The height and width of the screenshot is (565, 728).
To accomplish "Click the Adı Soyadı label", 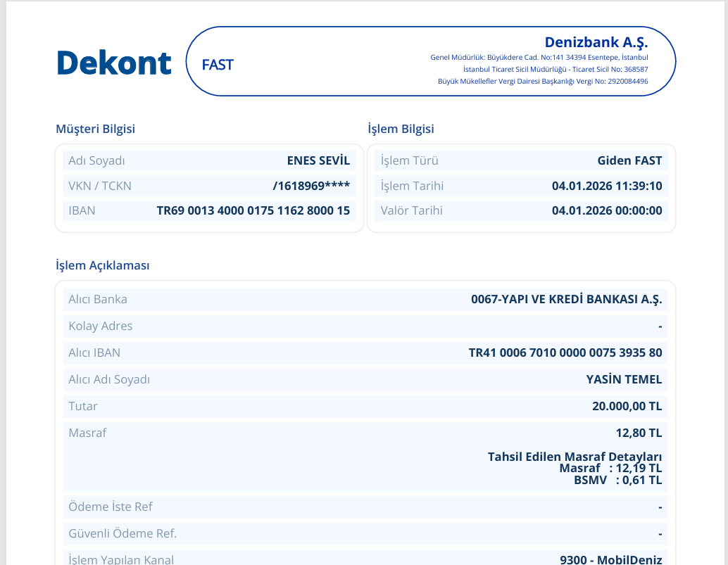I will tap(96, 160).
